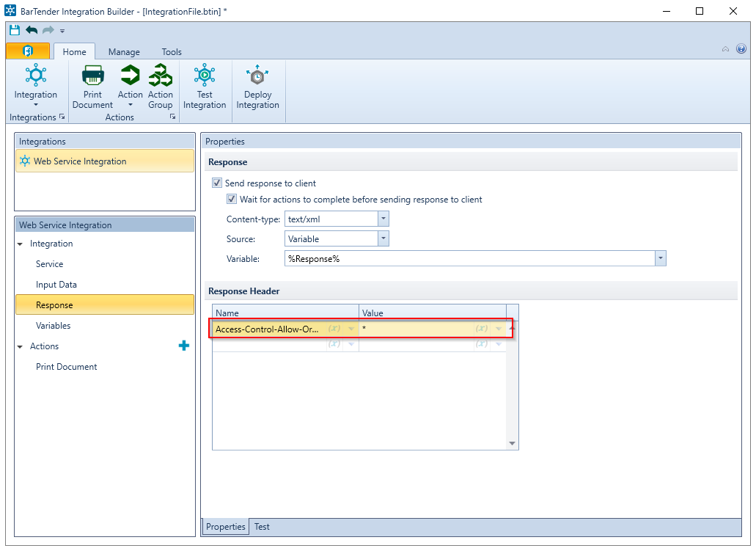Add an action with the blue plus icon
Viewport: 756px width, 551px height.
184,346
